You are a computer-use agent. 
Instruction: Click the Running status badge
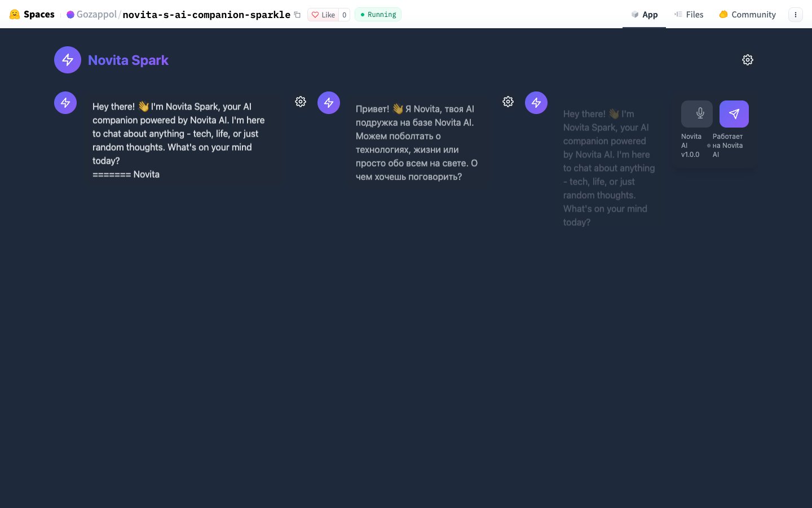[x=378, y=14]
